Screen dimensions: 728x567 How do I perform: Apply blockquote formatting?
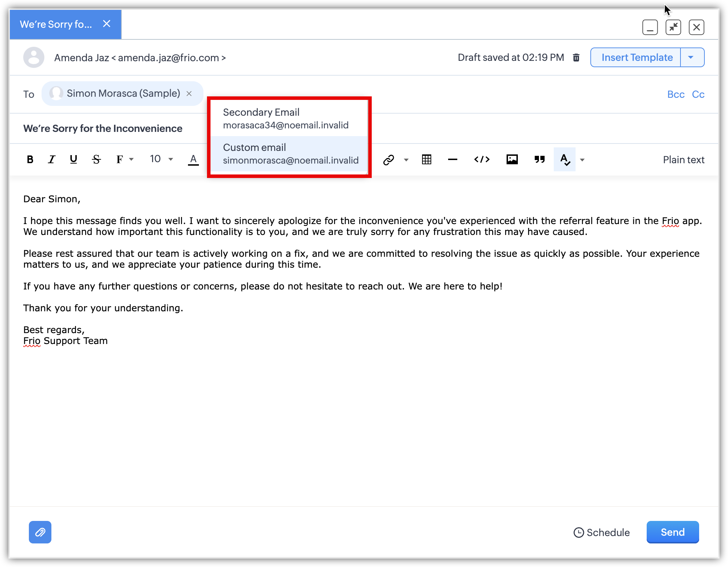tap(539, 160)
